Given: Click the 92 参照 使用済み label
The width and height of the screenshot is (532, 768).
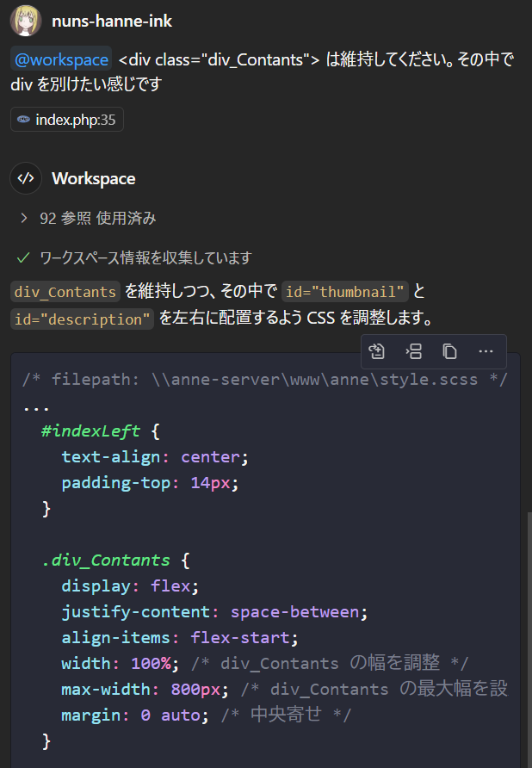Looking at the screenshot, I should click(x=98, y=218).
